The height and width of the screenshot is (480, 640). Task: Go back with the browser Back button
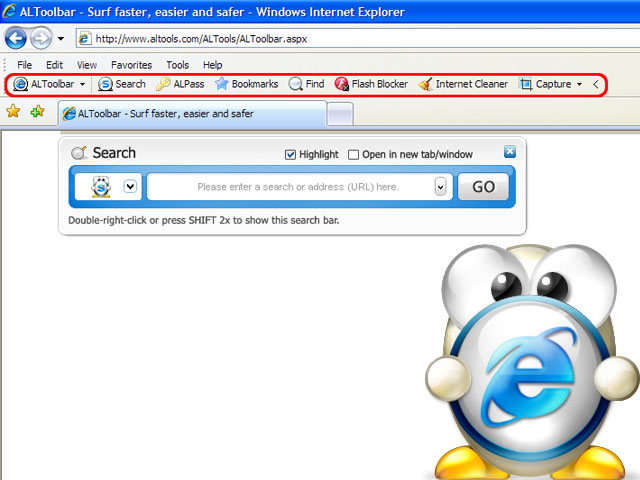(16, 39)
